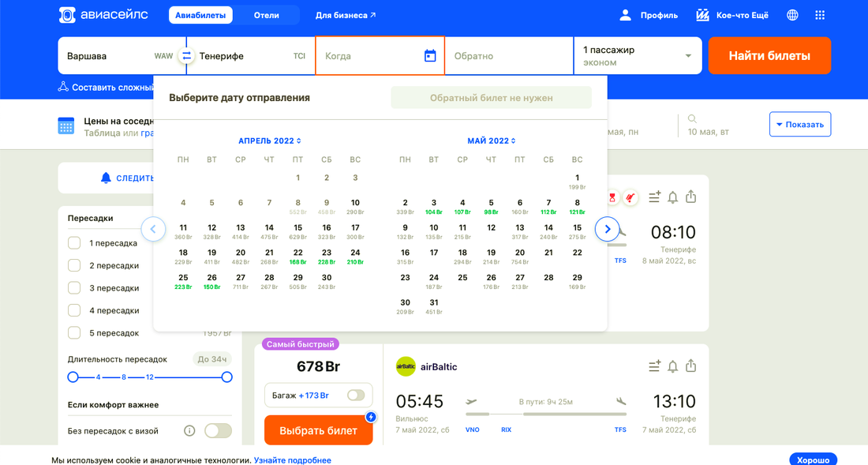Click the RIX transfer airport code

(506, 429)
